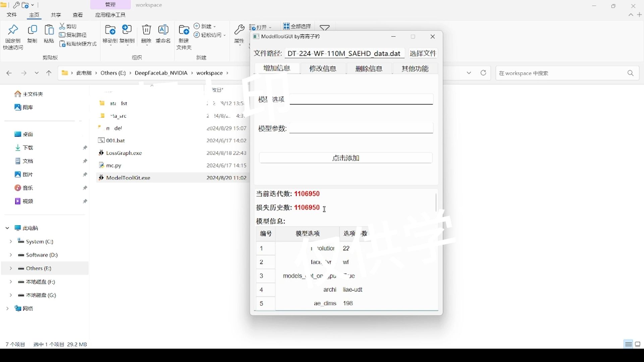This screenshot has width=644, height=362.
Task: Switch to large icons view in status bar
Action: 638,344
